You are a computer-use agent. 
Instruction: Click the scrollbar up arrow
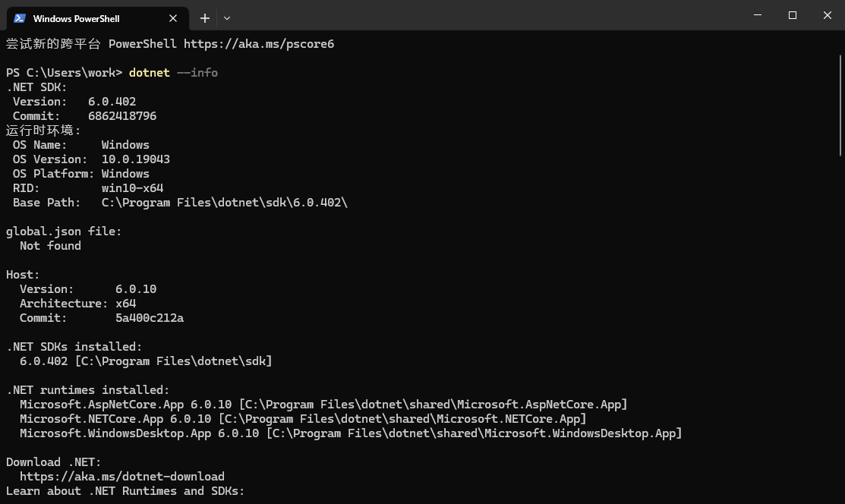point(840,38)
